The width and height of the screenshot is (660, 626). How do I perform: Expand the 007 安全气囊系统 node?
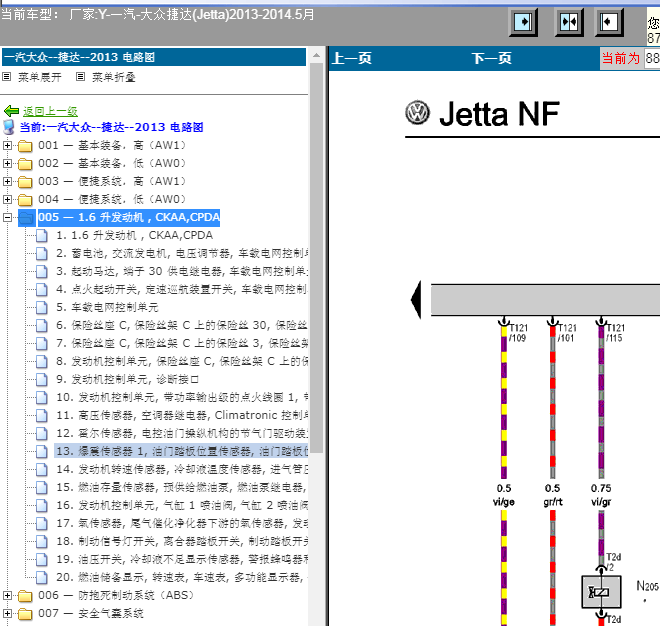point(7,614)
